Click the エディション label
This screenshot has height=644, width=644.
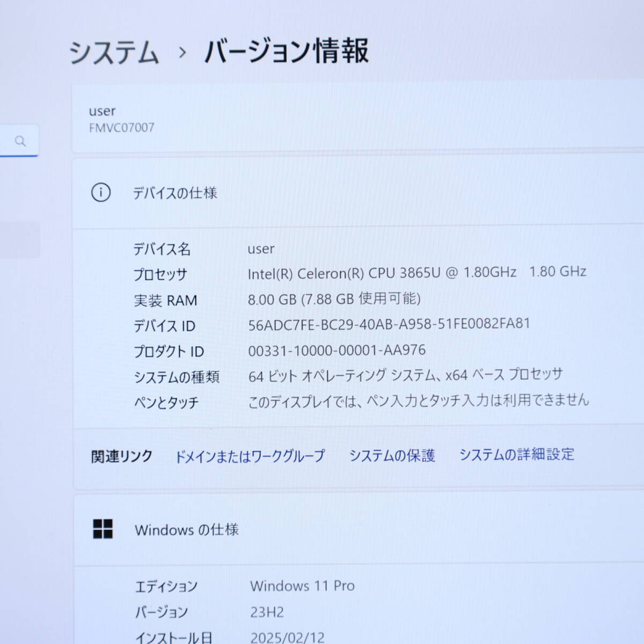coord(166,586)
